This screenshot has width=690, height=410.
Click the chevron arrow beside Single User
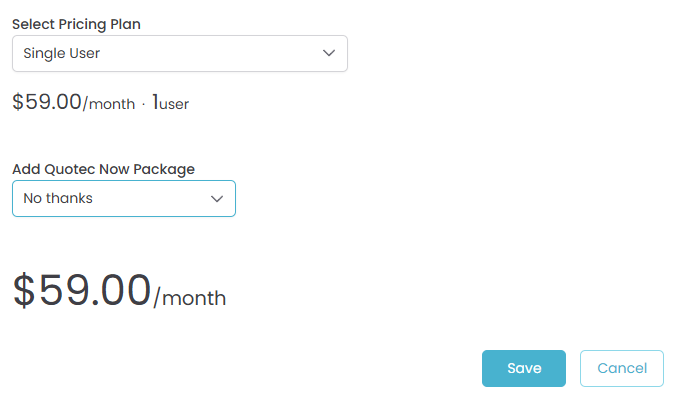(x=329, y=54)
